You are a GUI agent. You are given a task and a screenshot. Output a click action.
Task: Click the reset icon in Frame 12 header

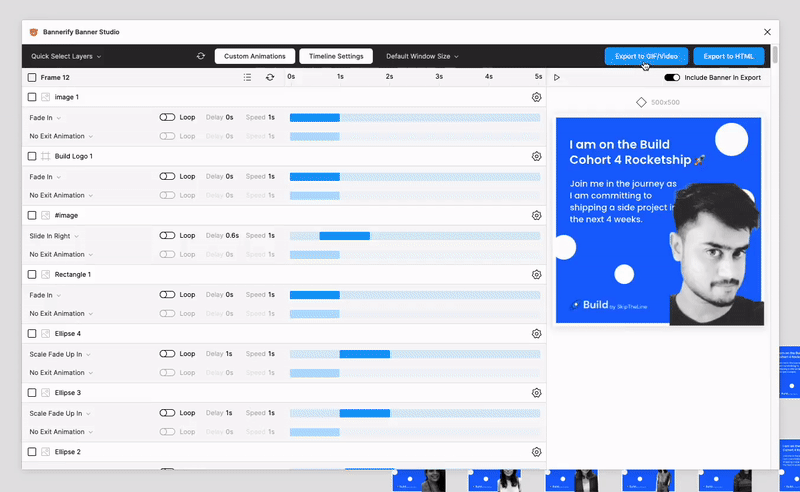pyautogui.click(x=269, y=77)
